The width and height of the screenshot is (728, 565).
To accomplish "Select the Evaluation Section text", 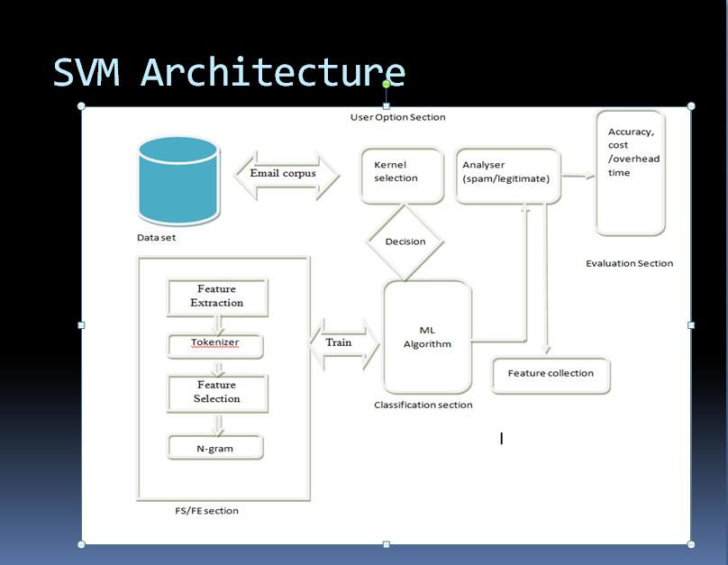I will (628, 263).
